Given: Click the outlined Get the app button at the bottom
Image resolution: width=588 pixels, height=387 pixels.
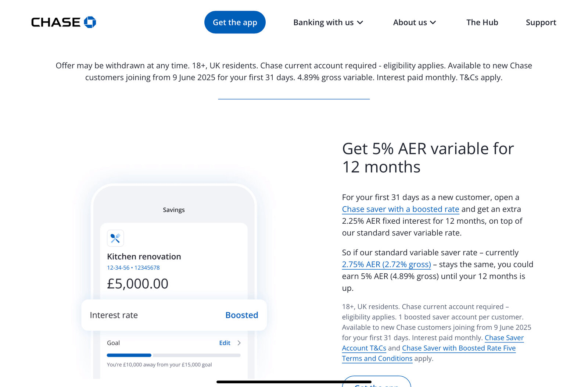Looking at the screenshot, I should click(x=376, y=383).
